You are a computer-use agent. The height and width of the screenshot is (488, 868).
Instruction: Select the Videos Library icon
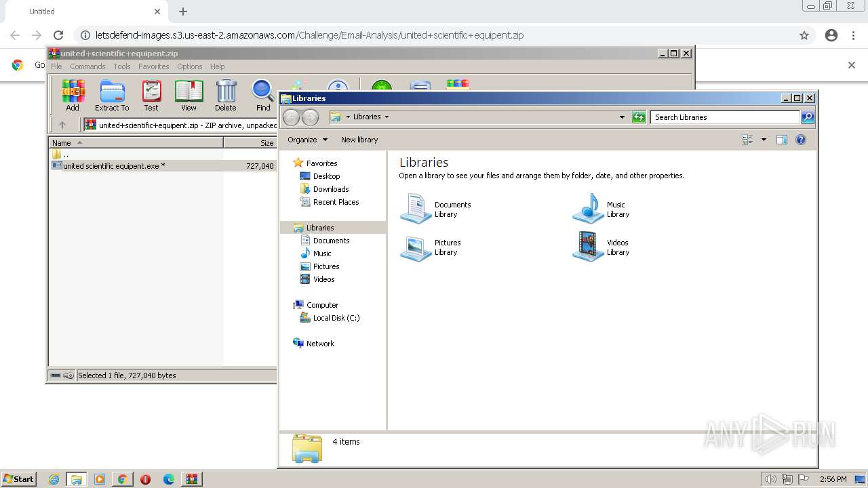(588, 247)
